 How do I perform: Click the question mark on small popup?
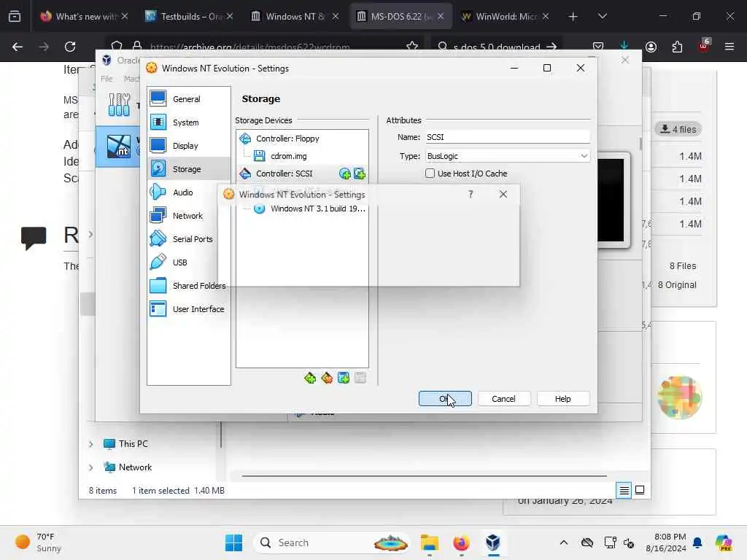(x=471, y=194)
